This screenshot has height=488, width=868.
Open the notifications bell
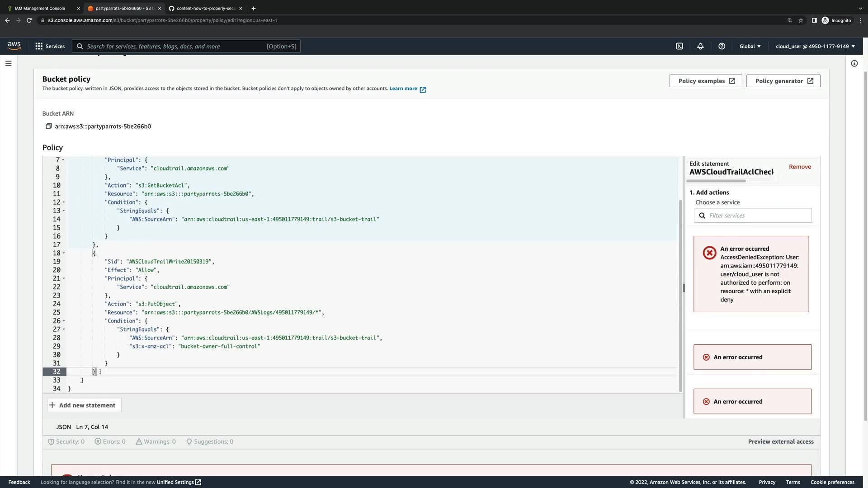pos(700,46)
